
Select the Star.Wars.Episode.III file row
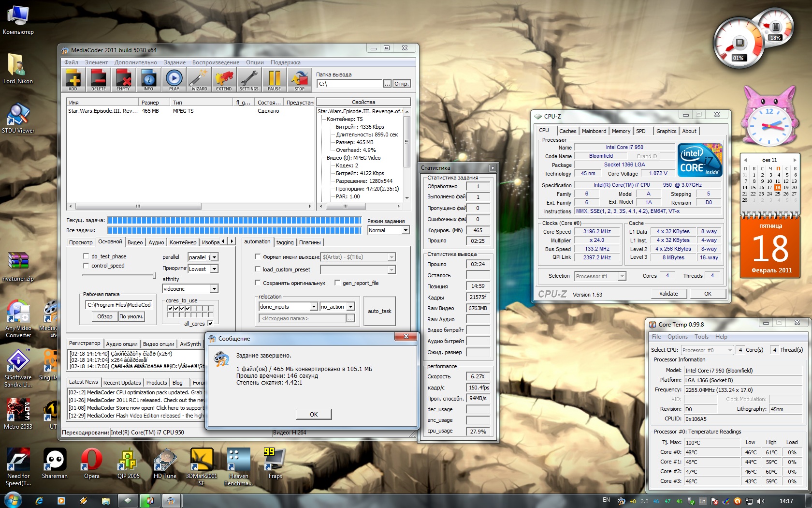pyautogui.click(x=190, y=111)
